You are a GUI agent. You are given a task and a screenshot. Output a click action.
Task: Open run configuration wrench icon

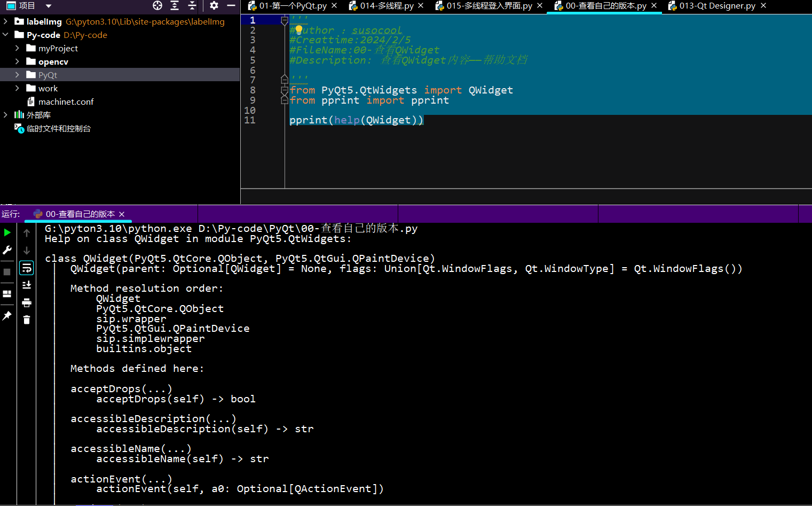point(7,250)
